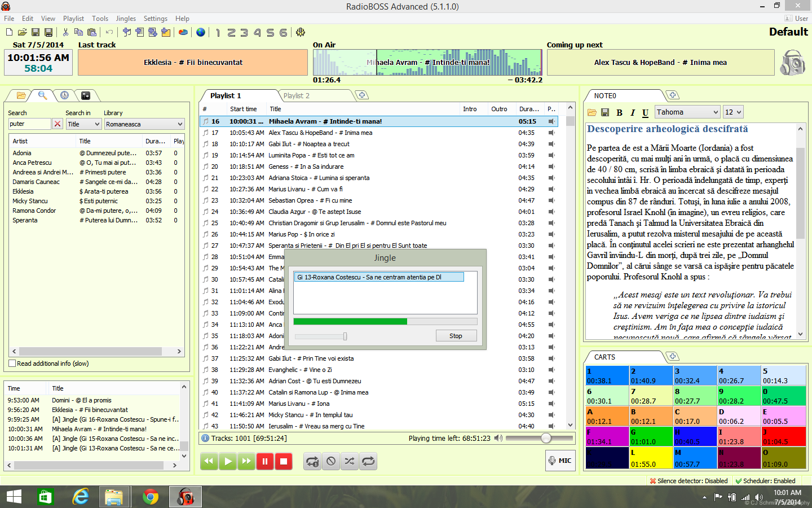Screen dimensions: 812x508
Task: Add a new carts tab next to CARTS
Action: 673,357
